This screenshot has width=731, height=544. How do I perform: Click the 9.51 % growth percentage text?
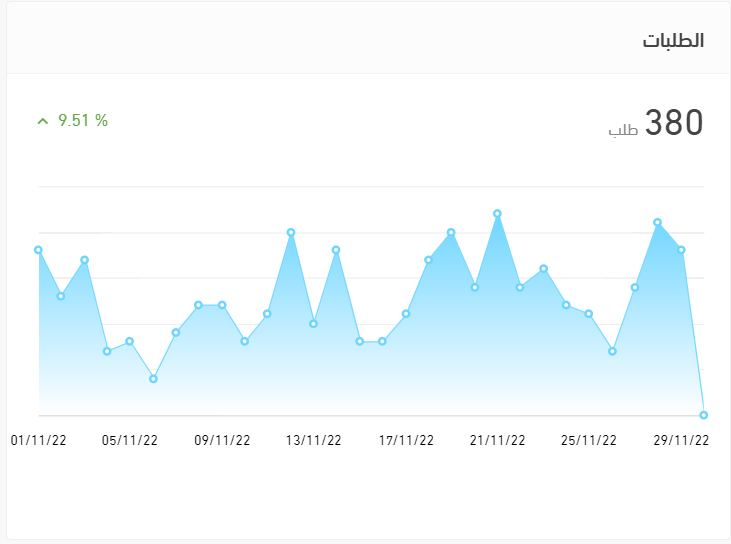coord(83,121)
